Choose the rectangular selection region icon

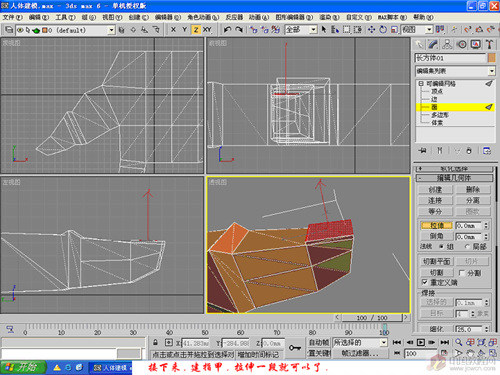point(347,30)
